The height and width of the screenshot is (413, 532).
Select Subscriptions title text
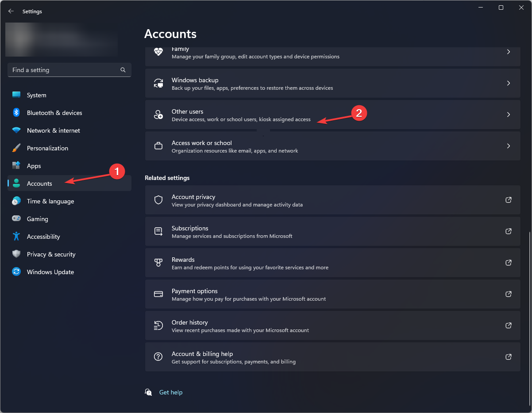190,228
